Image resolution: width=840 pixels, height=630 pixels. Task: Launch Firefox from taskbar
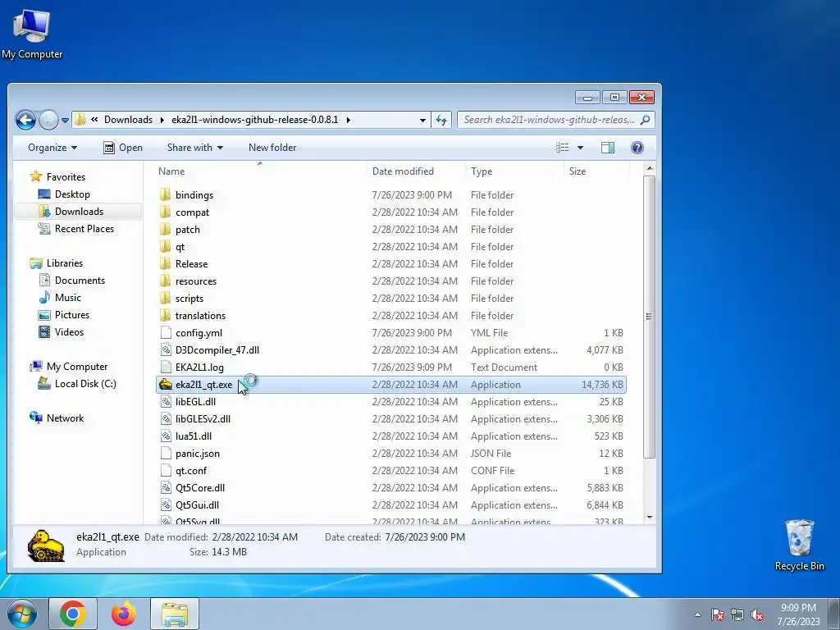(x=124, y=614)
